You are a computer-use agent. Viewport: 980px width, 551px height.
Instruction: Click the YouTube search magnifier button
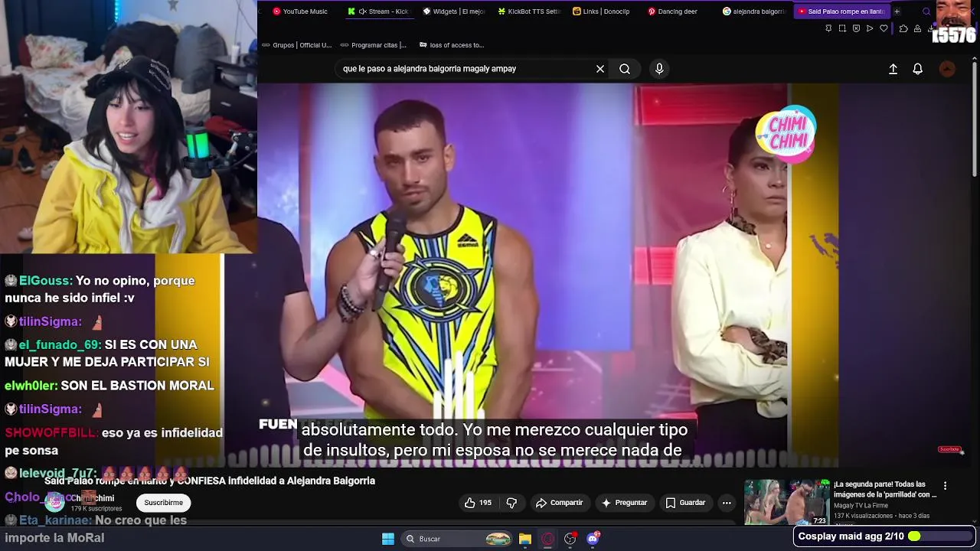[625, 69]
